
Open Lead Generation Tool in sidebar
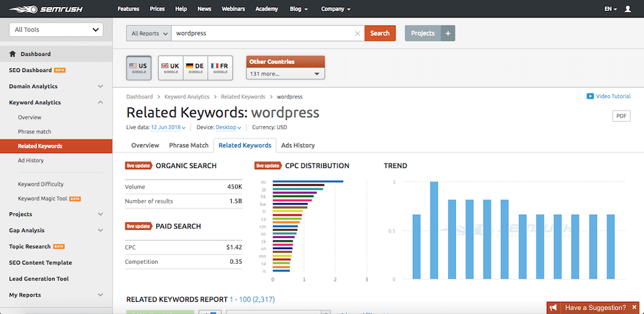pos(39,279)
